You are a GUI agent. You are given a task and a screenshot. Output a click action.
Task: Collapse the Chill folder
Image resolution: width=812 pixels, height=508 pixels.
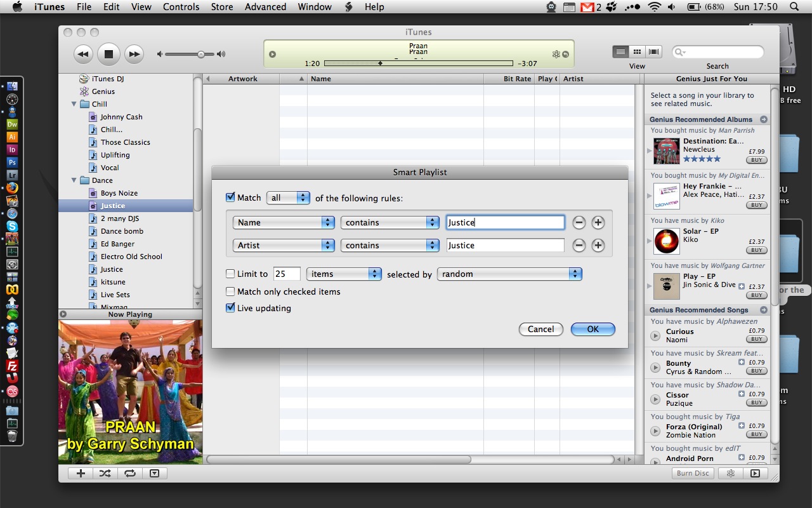pyautogui.click(x=74, y=104)
